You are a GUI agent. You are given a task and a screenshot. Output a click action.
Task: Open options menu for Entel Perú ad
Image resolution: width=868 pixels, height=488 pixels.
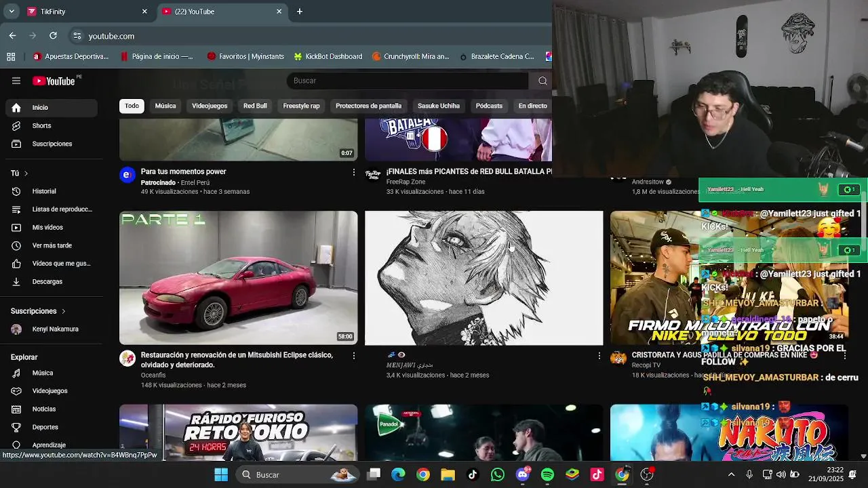[x=353, y=172]
